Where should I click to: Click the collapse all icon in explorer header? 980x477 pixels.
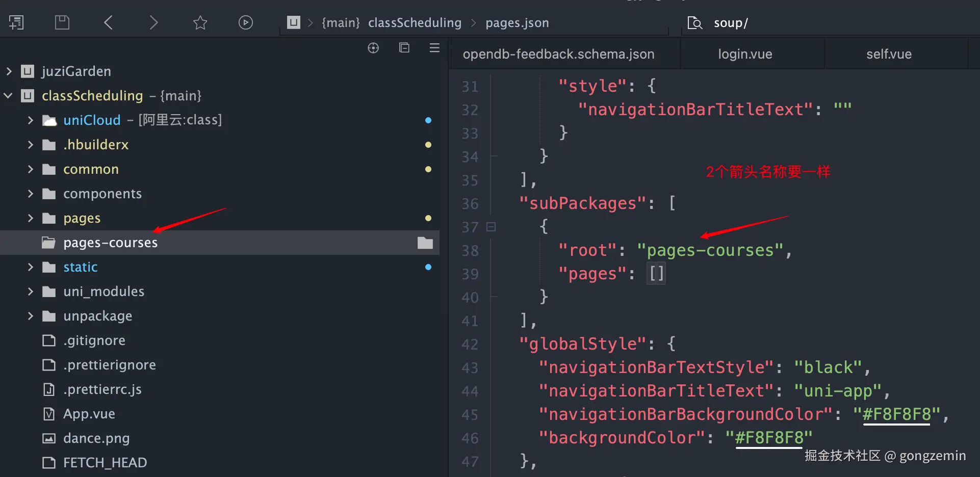point(404,47)
